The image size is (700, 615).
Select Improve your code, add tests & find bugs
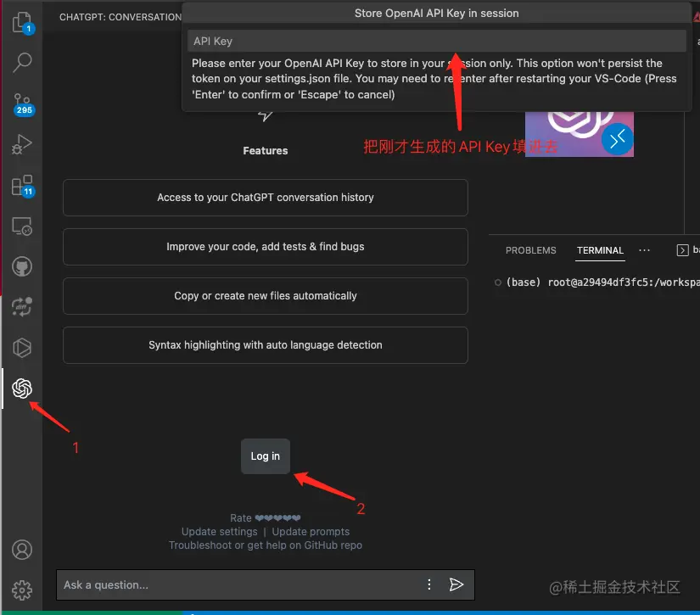pyautogui.click(x=266, y=247)
